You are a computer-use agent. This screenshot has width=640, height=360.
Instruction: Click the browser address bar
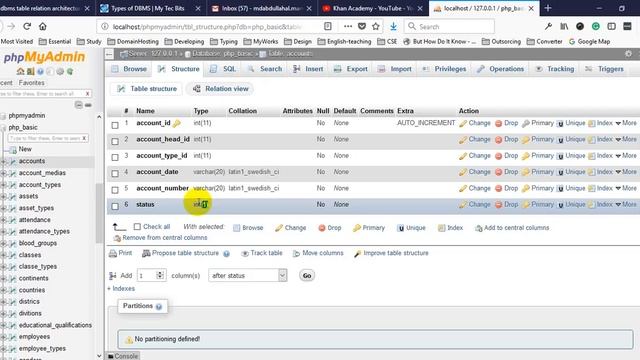(x=208, y=27)
